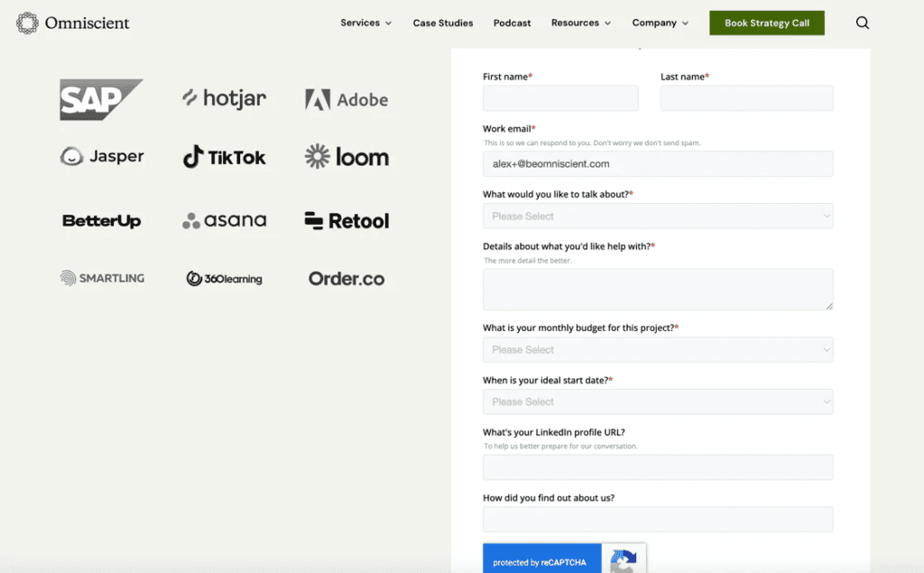The image size is (924, 573).
Task: Click the reCAPTCHA badge icon
Action: coord(624,559)
